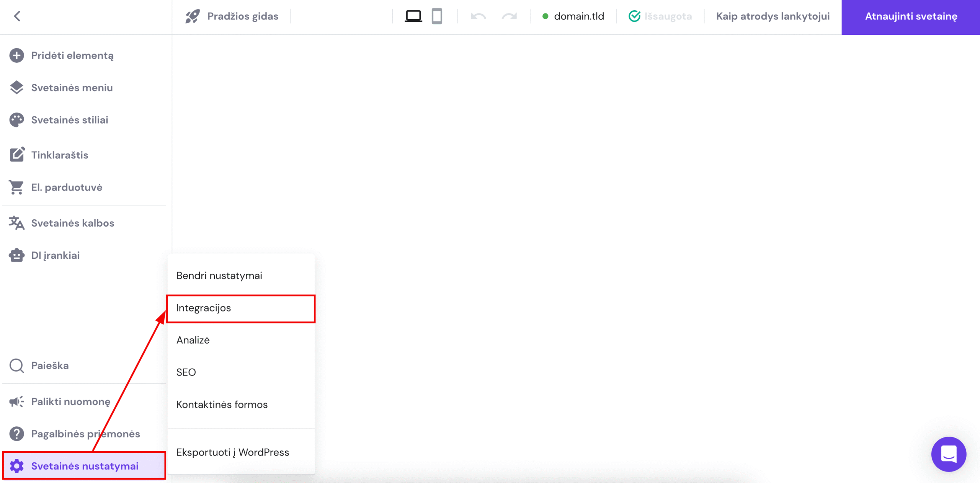This screenshot has height=483, width=980.
Task: Go back with the left arrow
Action: [17, 16]
